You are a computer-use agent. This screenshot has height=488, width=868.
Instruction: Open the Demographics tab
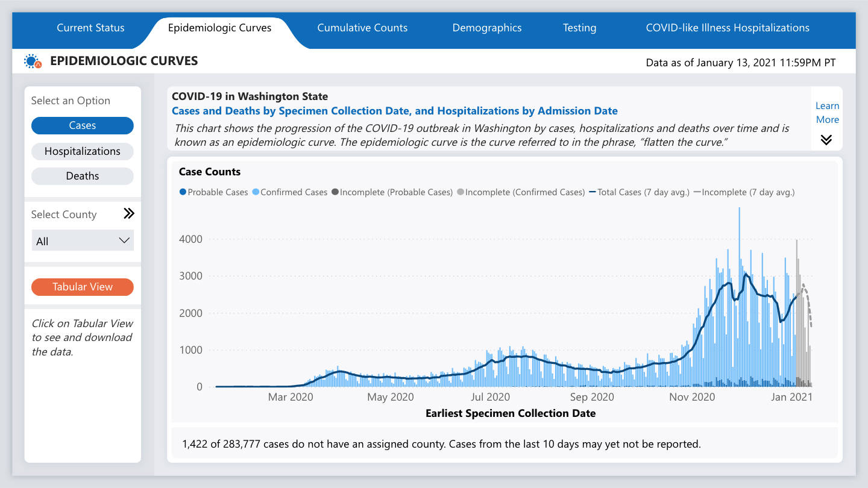point(486,28)
